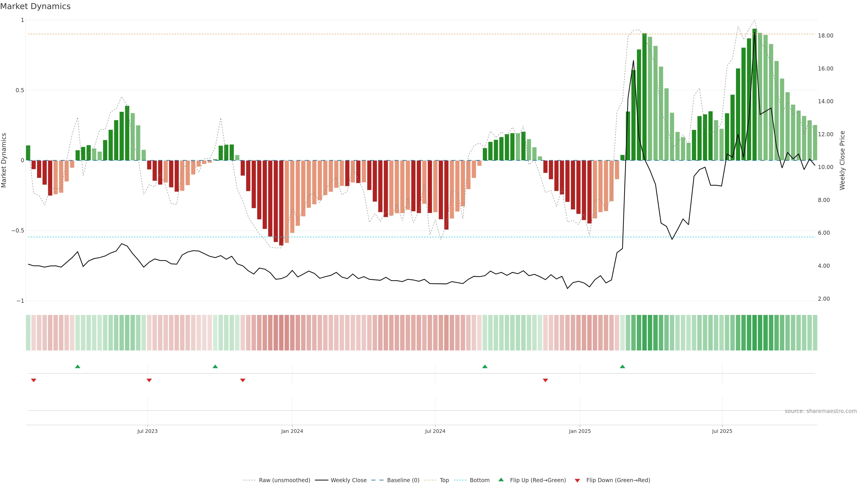This screenshot has height=488, width=868.
Task: Select the green flip-up marker near Jan 2025
Action: pos(622,366)
